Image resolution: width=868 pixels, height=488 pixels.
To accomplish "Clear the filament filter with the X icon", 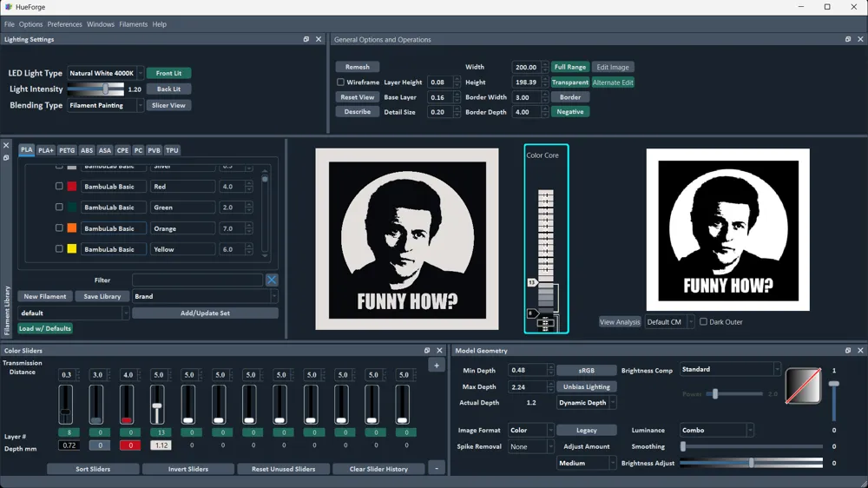I will pyautogui.click(x=272, y=280).
